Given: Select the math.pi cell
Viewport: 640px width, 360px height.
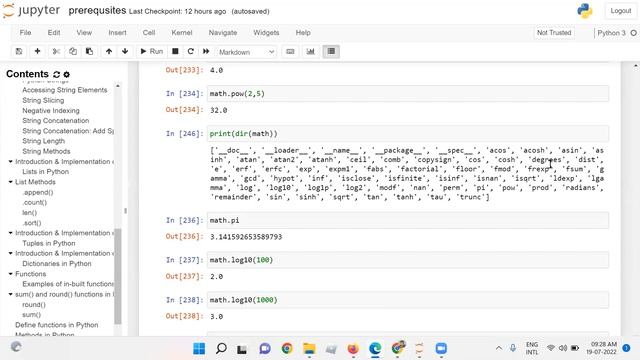Looking at the screenshot, I should point(407,220).
